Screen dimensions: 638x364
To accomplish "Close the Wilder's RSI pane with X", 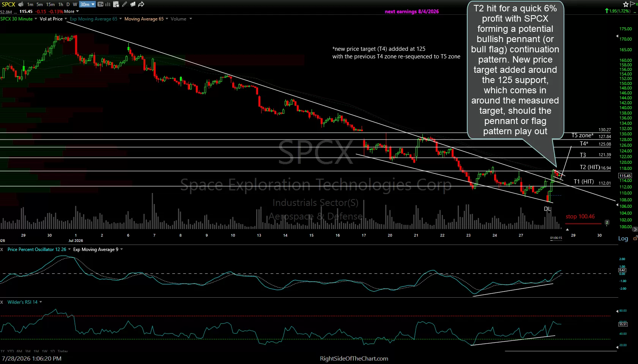I will [x=2, y=302].
